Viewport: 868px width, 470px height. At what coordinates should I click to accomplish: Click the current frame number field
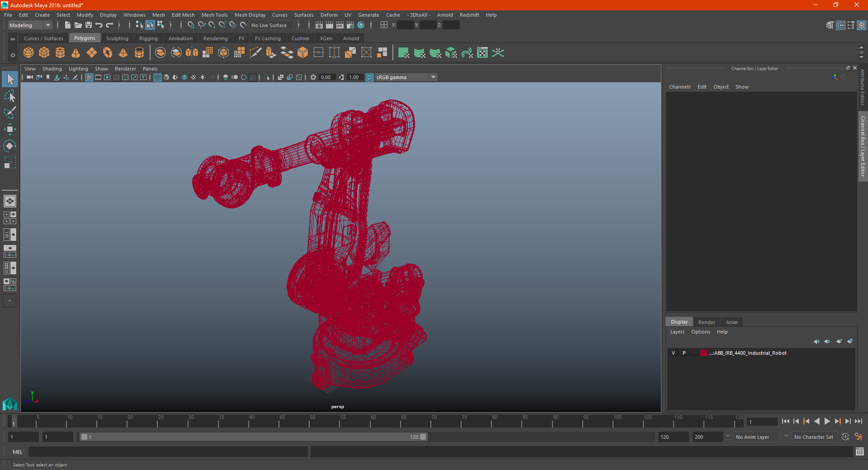coord(762,422)
